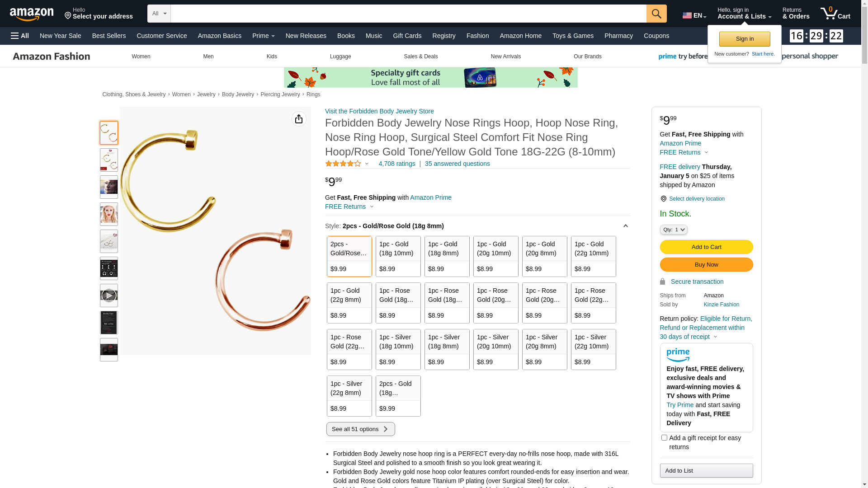The height and width of the screenshot is (488, 868).
Task: Play the product video thumbnail
Action: pos(108,296)
